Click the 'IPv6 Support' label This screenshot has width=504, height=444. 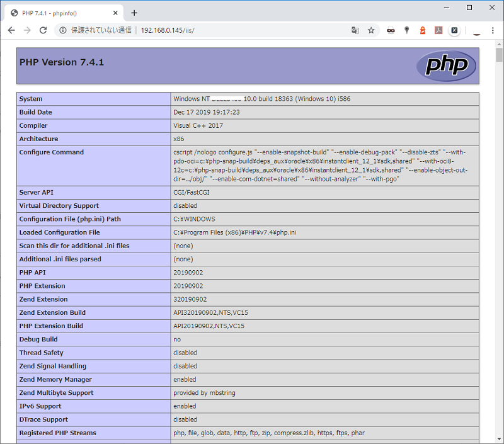(40, 406)
